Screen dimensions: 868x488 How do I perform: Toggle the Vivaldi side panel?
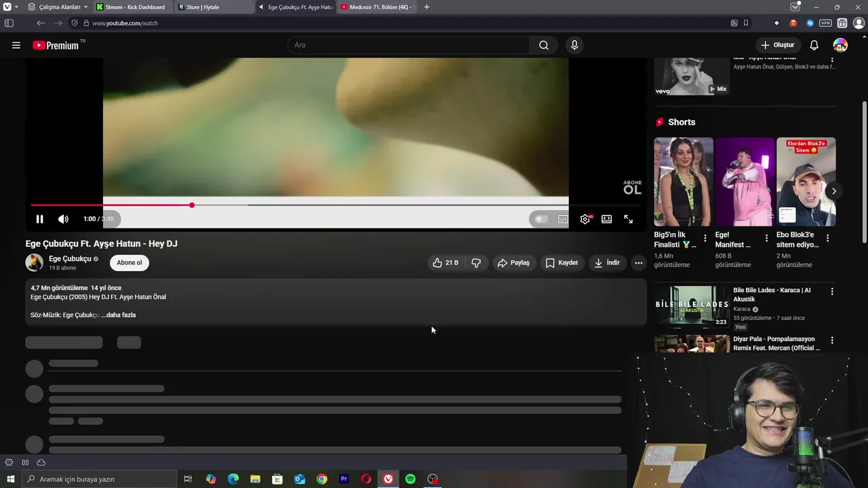[x=9, y=23]
